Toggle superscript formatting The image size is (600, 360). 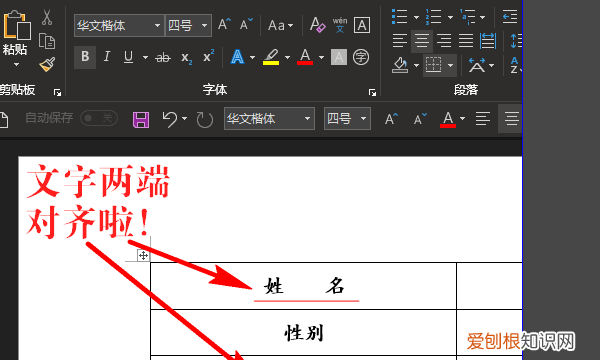point(209,57)
